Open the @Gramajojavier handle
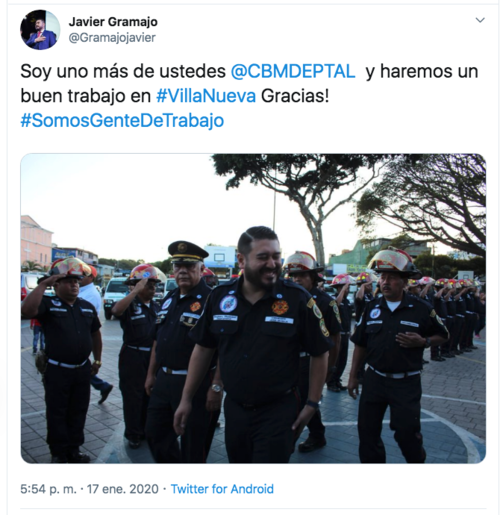This screenshot has height=515, width=500. click(112, 38)
